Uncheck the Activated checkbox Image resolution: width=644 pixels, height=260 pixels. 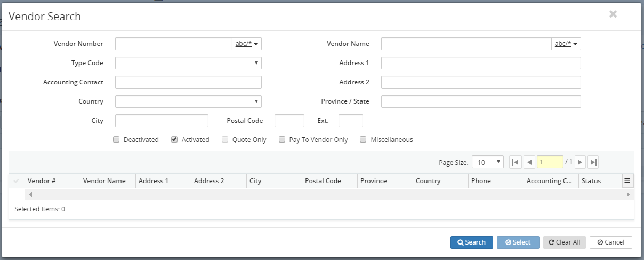click(174, 140)
